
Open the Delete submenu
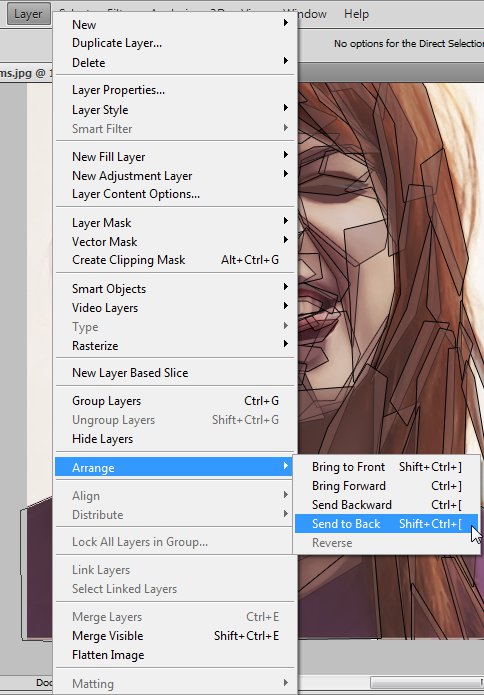175,62
